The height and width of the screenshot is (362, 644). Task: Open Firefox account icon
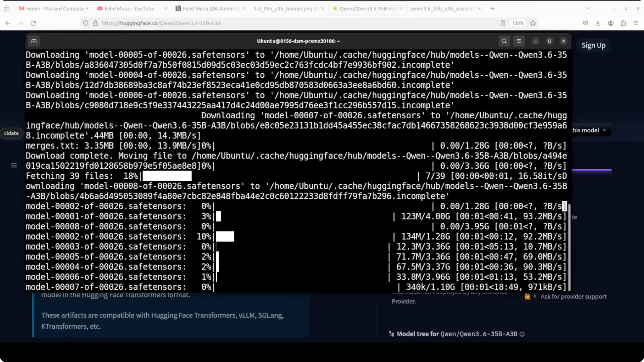(611, 23)
